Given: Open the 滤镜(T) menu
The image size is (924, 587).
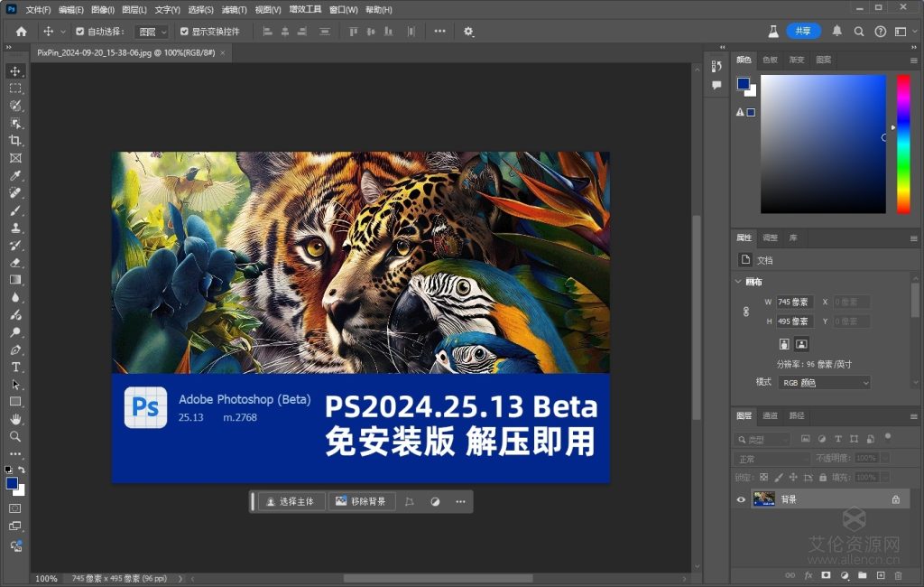Looking at the screenshot, I should coord(234,9).
